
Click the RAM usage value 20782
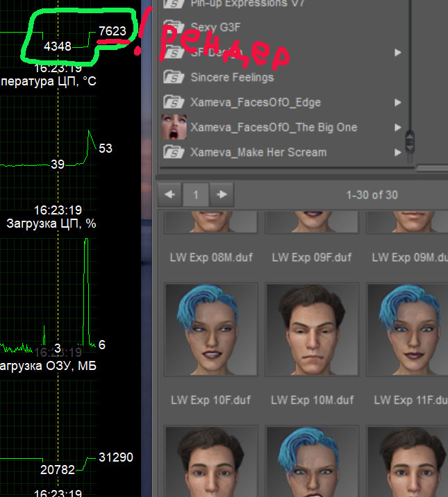coord(58,470)
